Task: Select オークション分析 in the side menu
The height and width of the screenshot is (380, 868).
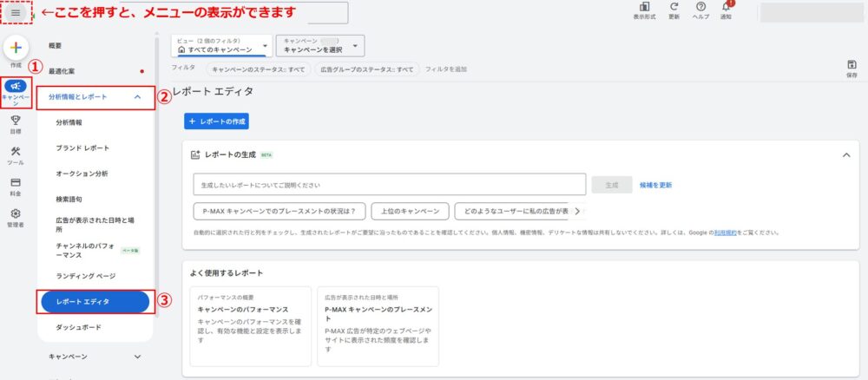Action: tap(82, 174)
